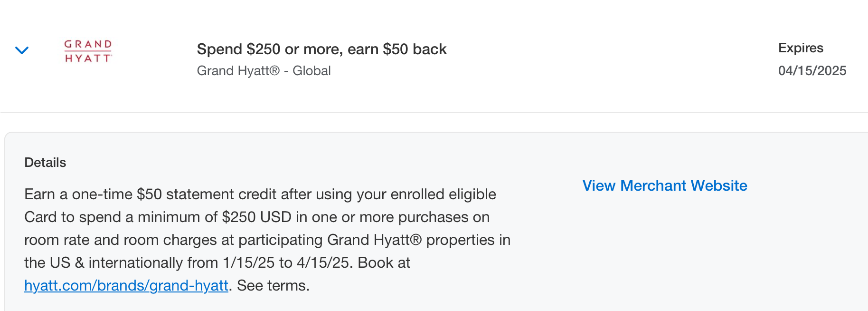
Task: Click the 'See terms.' text
Action: (x=273, y=285)
